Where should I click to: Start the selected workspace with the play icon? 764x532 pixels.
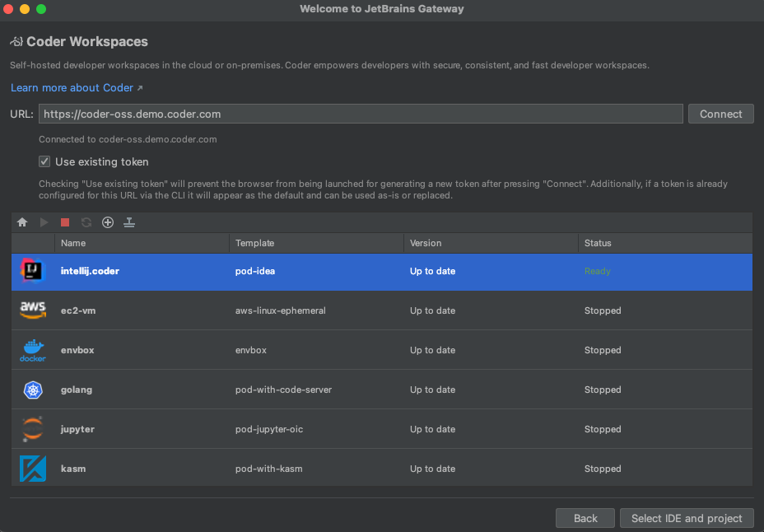[x=43, y=222]
